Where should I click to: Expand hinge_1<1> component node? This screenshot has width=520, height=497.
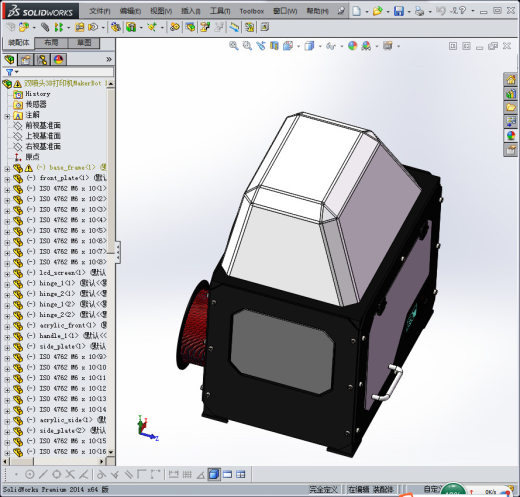tap(7, 284)
